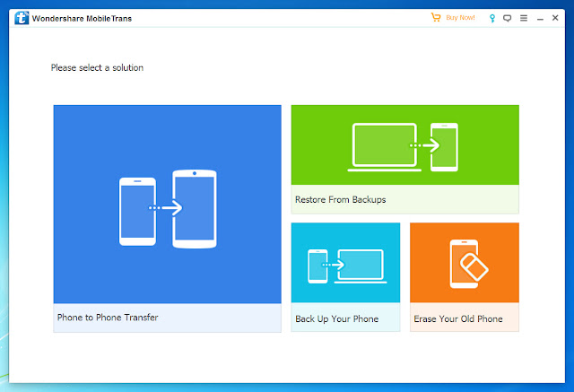This screenshot has width=574, height=392.
Task: Click the laptop-to-phone restore icon
Action: tap(403, 147)
